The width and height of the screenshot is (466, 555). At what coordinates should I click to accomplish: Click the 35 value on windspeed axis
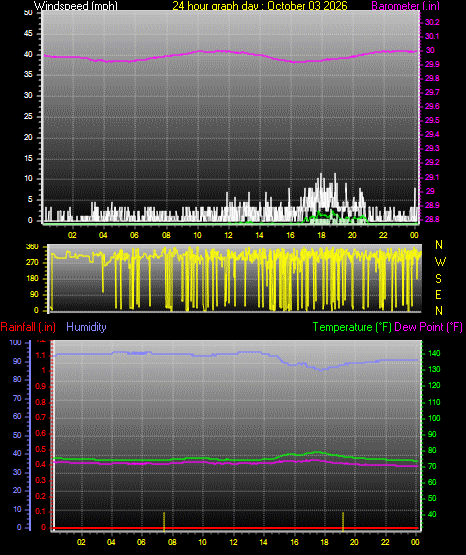tap(28, 75)
